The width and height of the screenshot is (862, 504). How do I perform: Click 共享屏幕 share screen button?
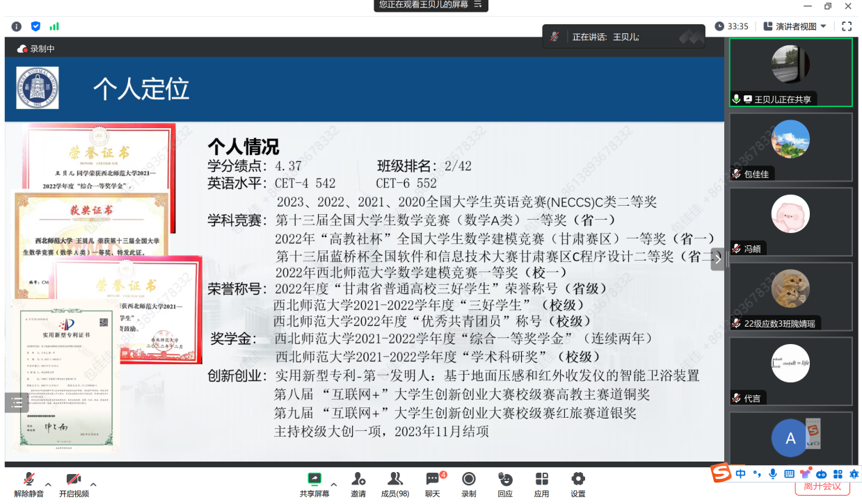(x=314, y=484)
